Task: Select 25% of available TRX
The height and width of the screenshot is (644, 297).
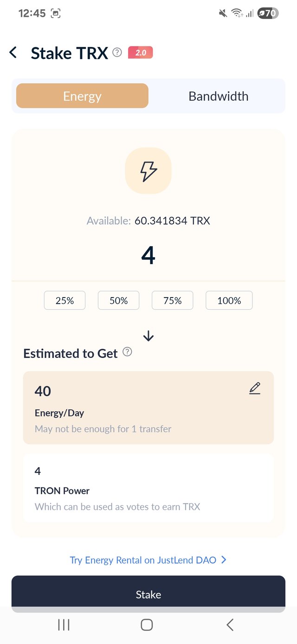Action: click(65, 300)
